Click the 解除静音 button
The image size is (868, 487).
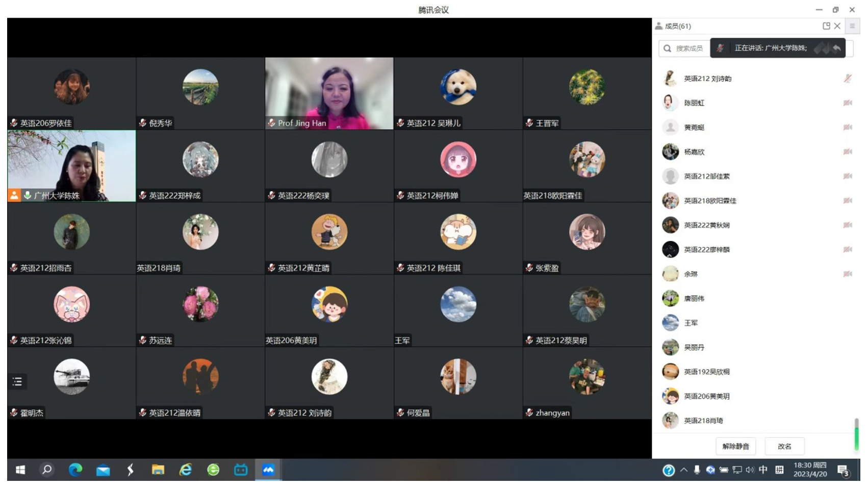(x=735, y=447)
